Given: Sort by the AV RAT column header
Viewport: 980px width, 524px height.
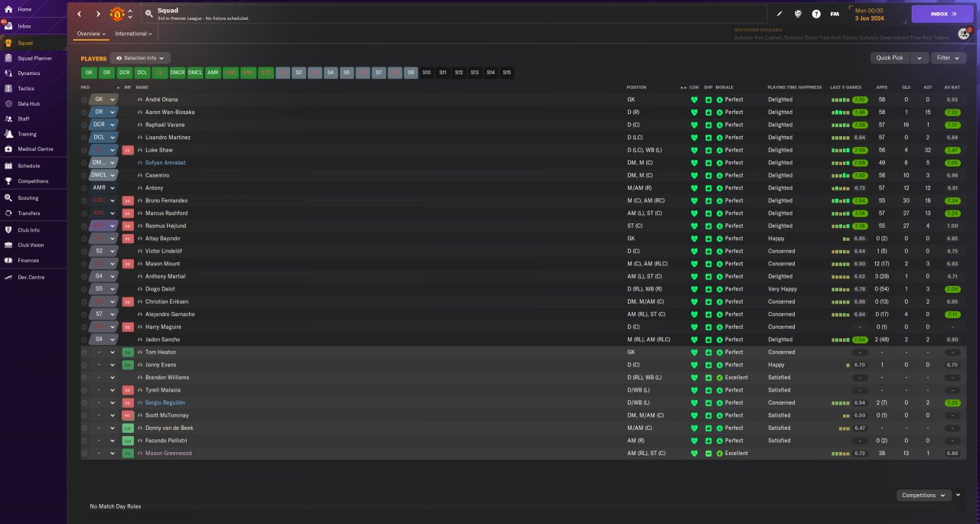Looking at the screenshot, I should point(952,87).
